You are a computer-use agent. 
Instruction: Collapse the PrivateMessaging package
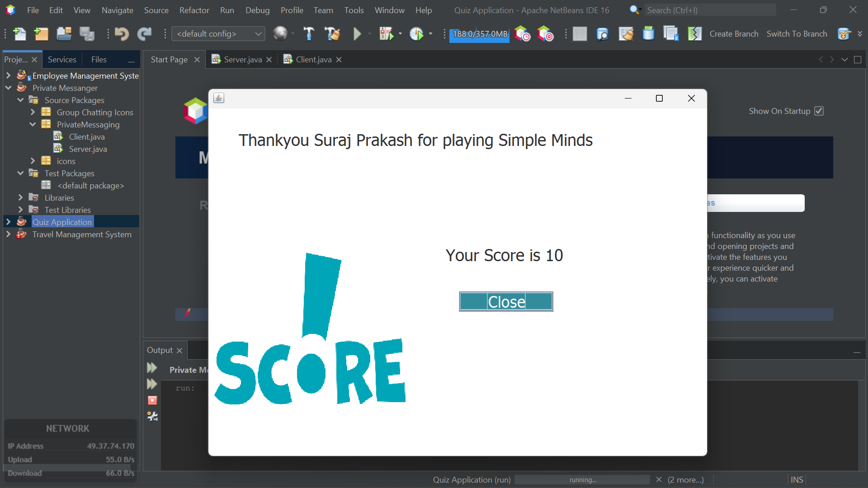(x=32, y=124)
